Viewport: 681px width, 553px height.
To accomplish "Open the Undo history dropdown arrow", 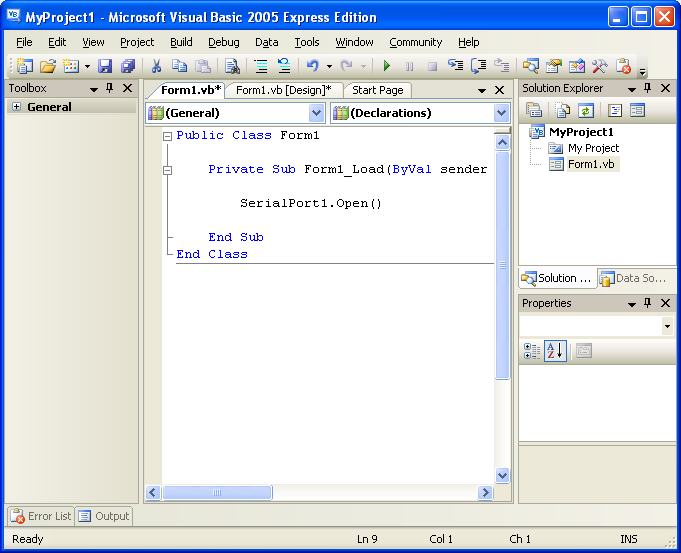I will click(x=329, y=66).
